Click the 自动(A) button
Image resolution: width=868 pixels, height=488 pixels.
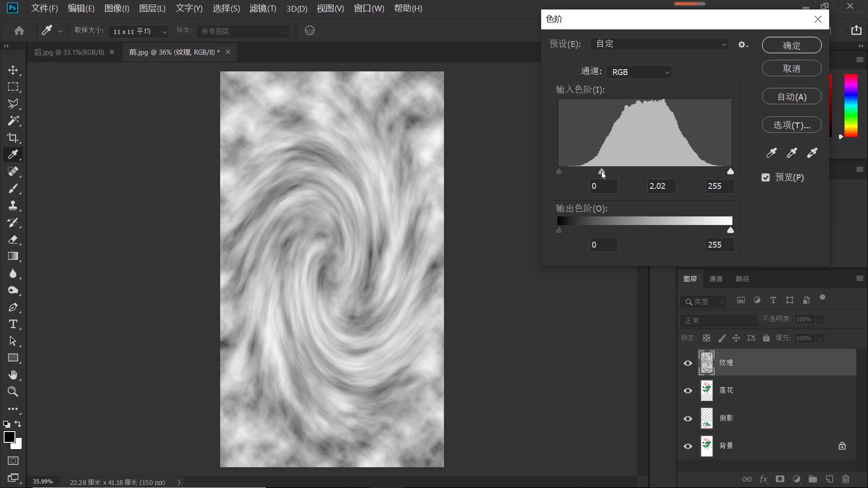pos(791,97)
